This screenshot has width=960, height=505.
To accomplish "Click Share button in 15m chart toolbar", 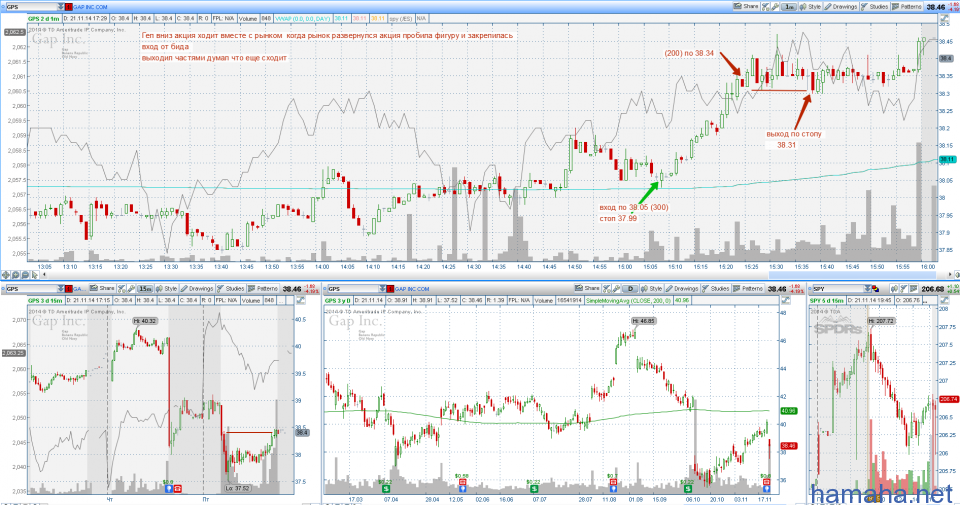I will (102, 288).
